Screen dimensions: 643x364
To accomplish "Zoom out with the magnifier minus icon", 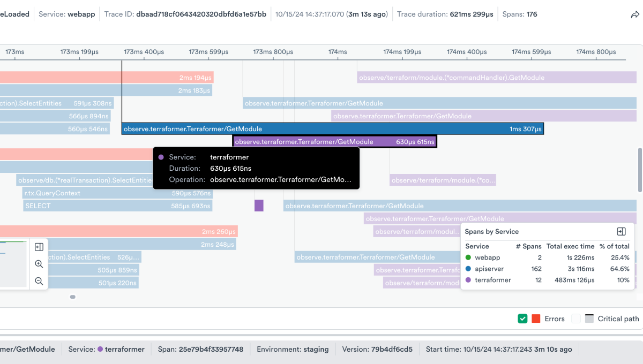I will pyautogui.click(x=39, y=281).
